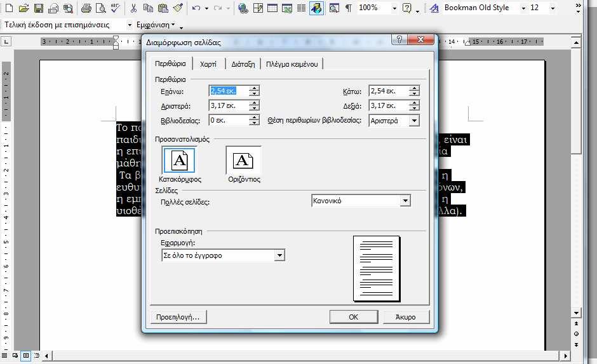The height and width of the screenshot is (364, 597).
Task: Open a file with the folder icon
Action: [x=23, y=8]
